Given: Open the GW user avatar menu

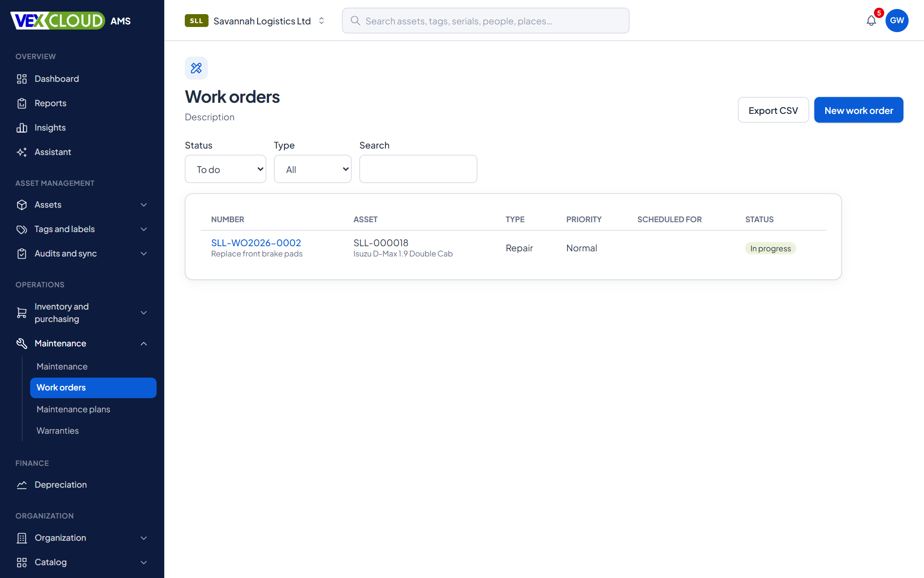Looking at the screenshot, I should coord(897,21).
